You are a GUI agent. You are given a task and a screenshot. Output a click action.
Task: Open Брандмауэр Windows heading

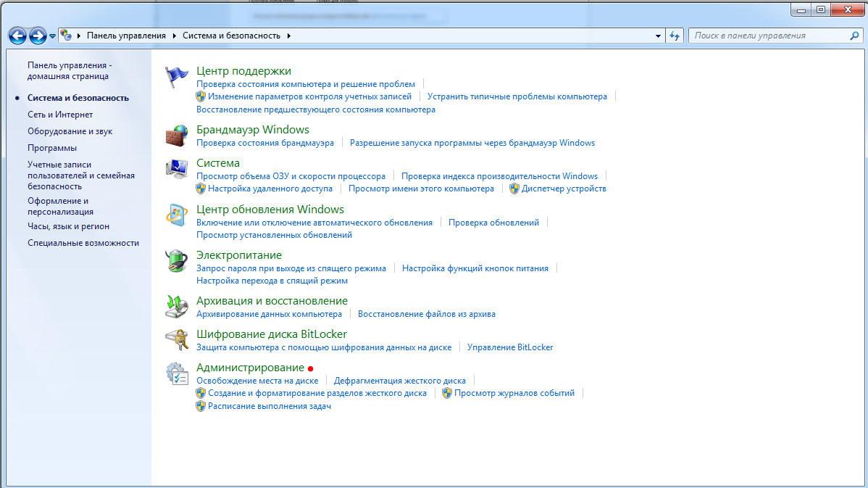(253, 130)
